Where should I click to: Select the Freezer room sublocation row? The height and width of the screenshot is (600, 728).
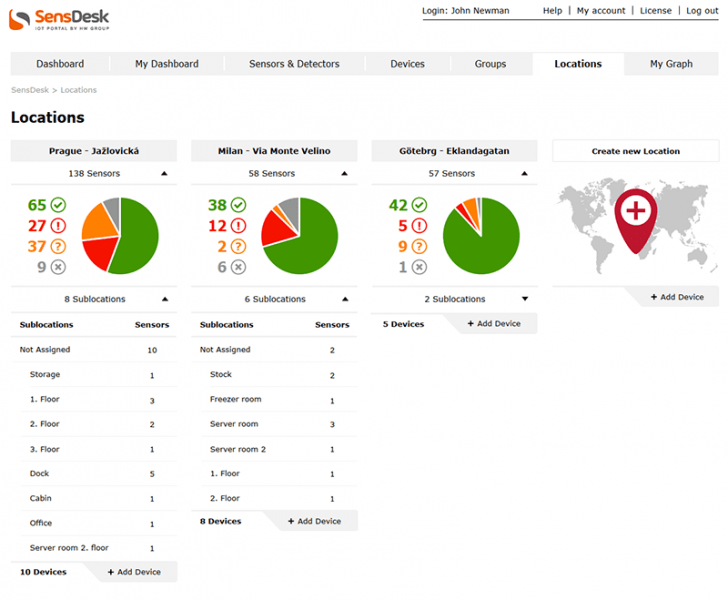coord(274,399)
